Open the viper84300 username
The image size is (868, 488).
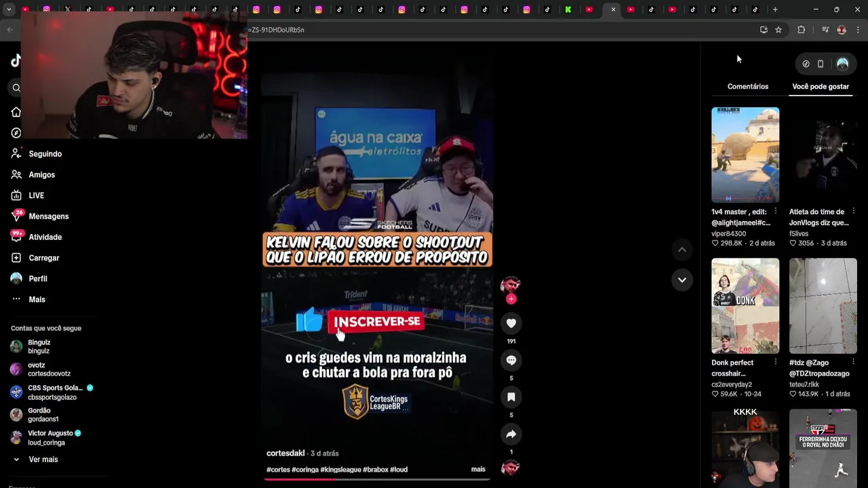click(728, 234)
